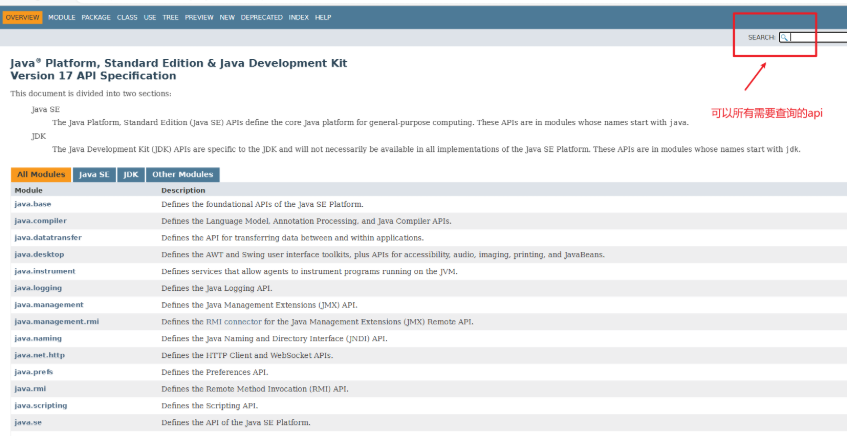Open the java.instrument module link

[45, 271]
